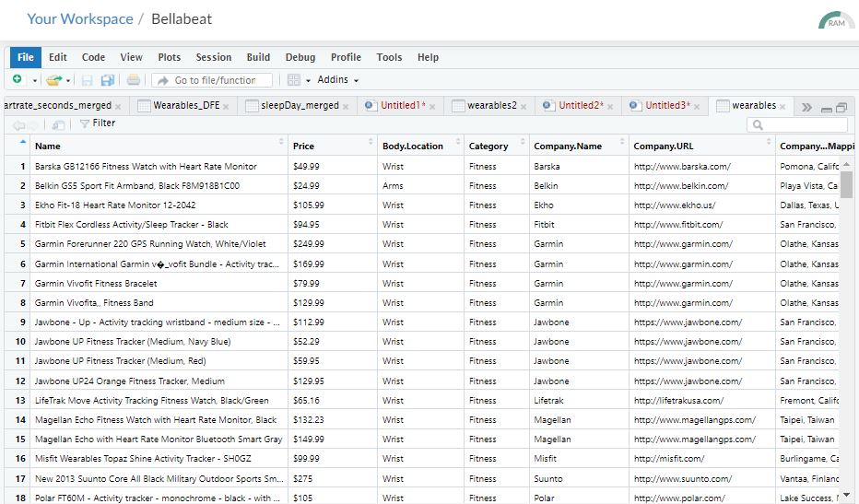The width and height of the screenshot is (859, 504).
Task: Click the workspace panes grid icon
Action: coord(294,80)
